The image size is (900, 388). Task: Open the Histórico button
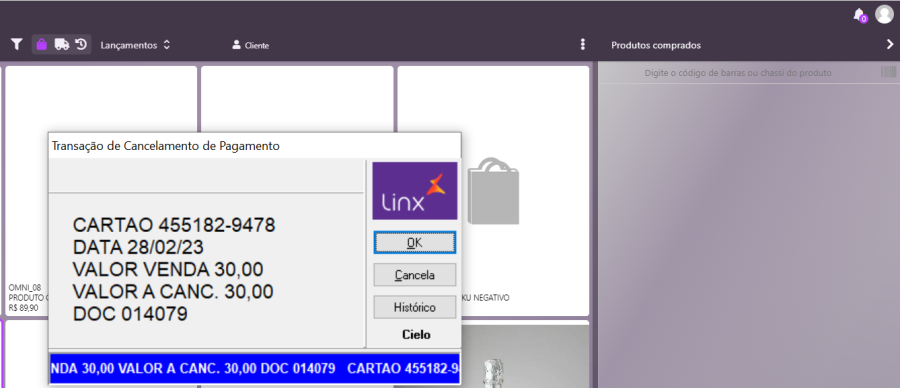coord(414,307)
